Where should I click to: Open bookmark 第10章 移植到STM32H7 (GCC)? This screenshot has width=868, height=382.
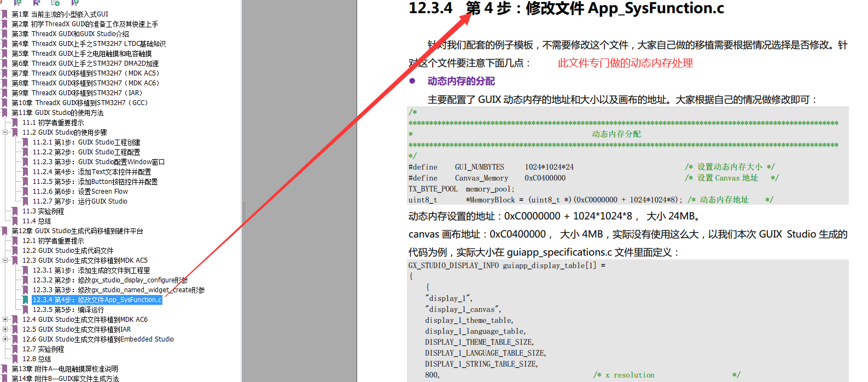click(x=80, y=103)
